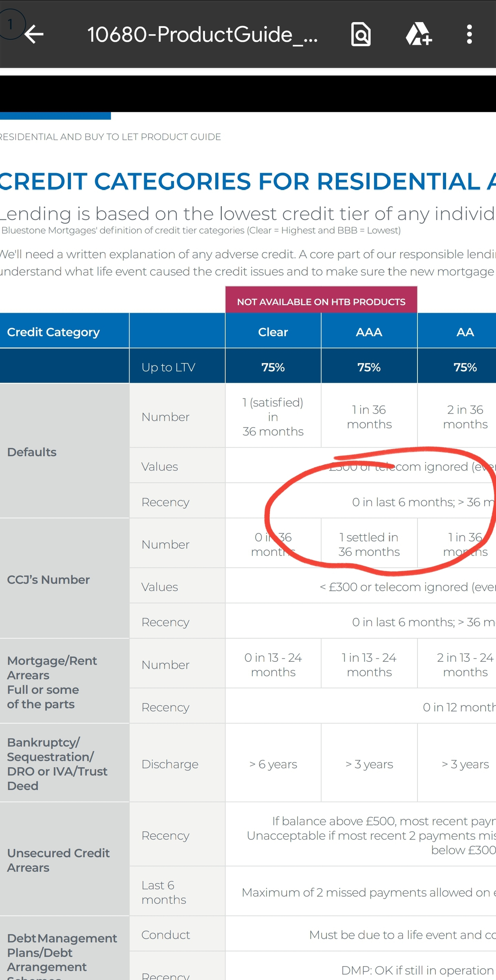
Task: Tap the 1 (satisfied) in 36 months cell
Action: coord(273,416)
